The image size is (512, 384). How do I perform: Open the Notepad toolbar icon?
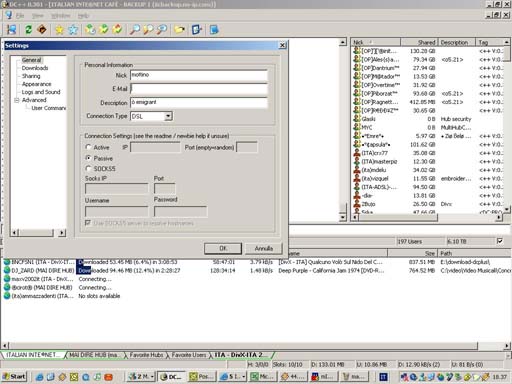(x=214, y=30)
